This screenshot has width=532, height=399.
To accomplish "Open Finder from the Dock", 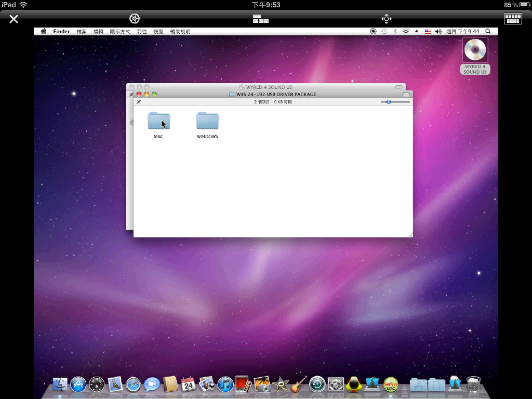I will [60, 385].
